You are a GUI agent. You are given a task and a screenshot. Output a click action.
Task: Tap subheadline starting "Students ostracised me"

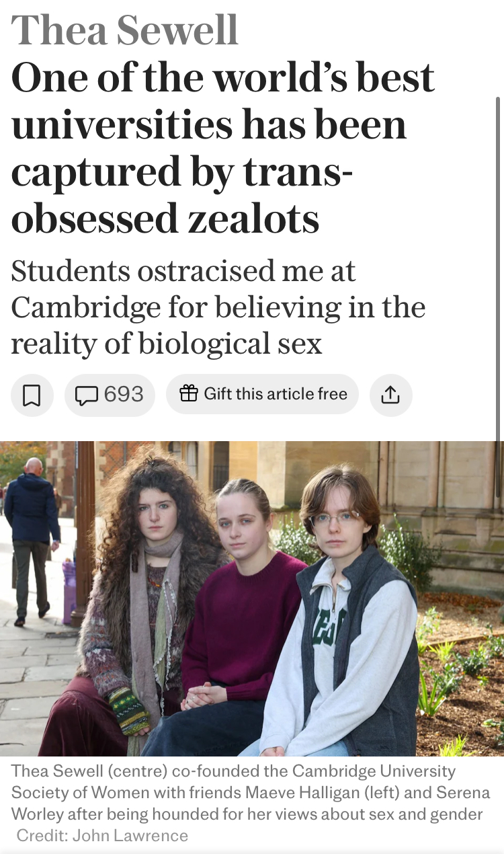pos(218,307)
